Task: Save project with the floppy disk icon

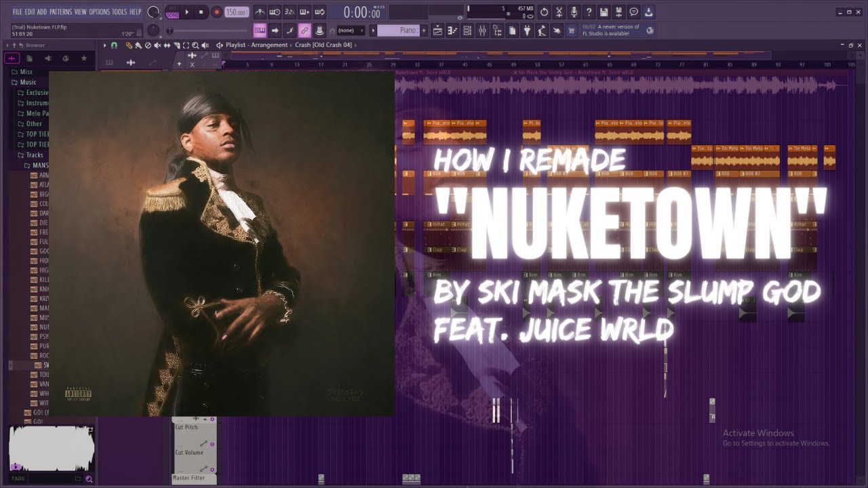Action: [604, 12]
